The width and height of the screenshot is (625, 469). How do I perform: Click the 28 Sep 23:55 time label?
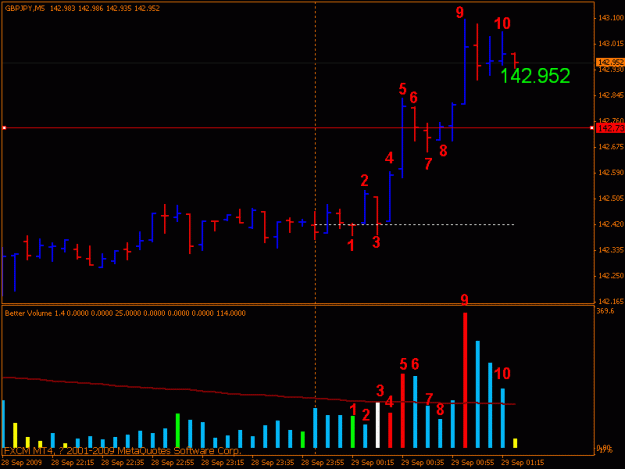[x=322, y=463]
